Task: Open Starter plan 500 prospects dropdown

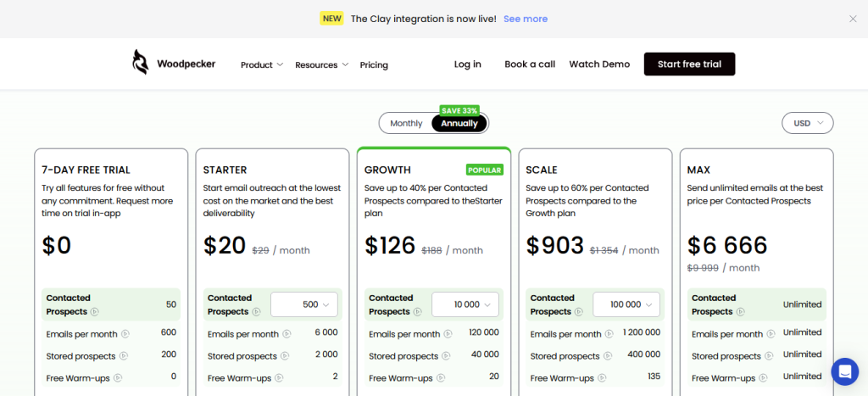Action: (304, 304)
